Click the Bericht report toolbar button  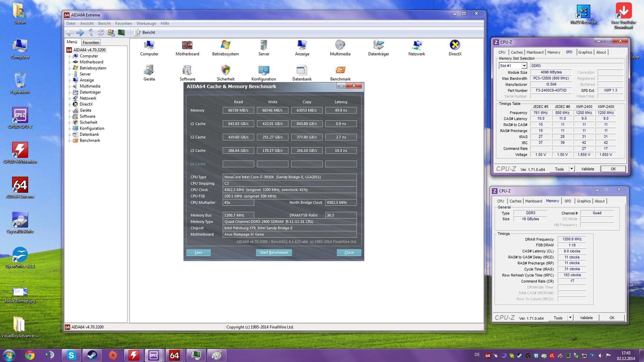145,33
